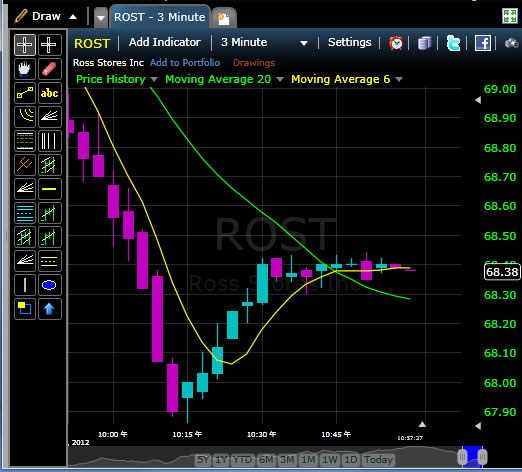Select the 5Y range tab
This screenshot has width=522, height=472.
203,460
